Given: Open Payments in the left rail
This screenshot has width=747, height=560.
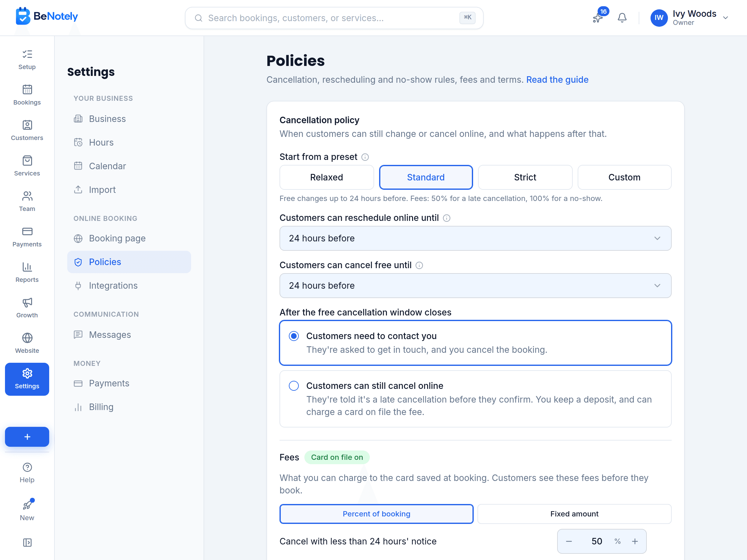Looking at the screenshot, I should point(27,237).
